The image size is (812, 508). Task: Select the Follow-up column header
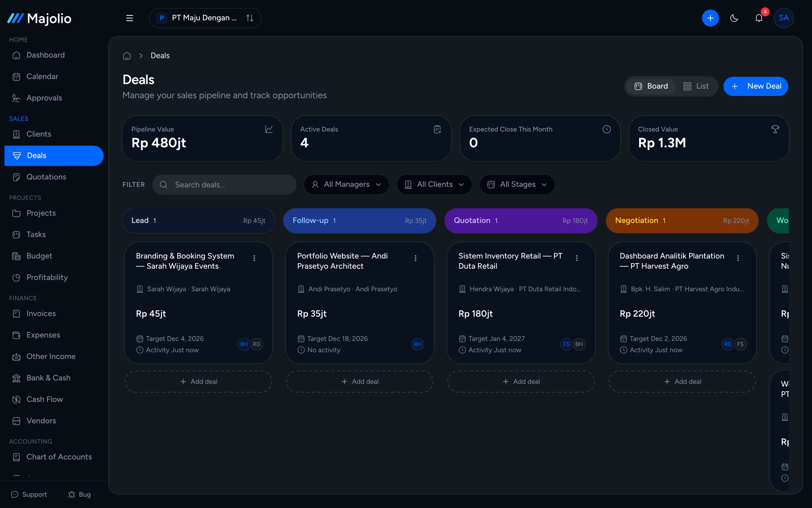[x=360, y=221]
